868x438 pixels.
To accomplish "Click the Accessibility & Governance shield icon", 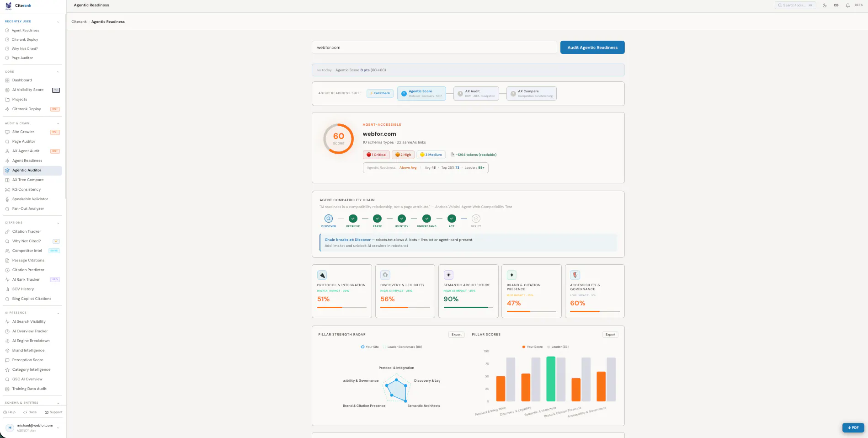I will click(575, 275).
